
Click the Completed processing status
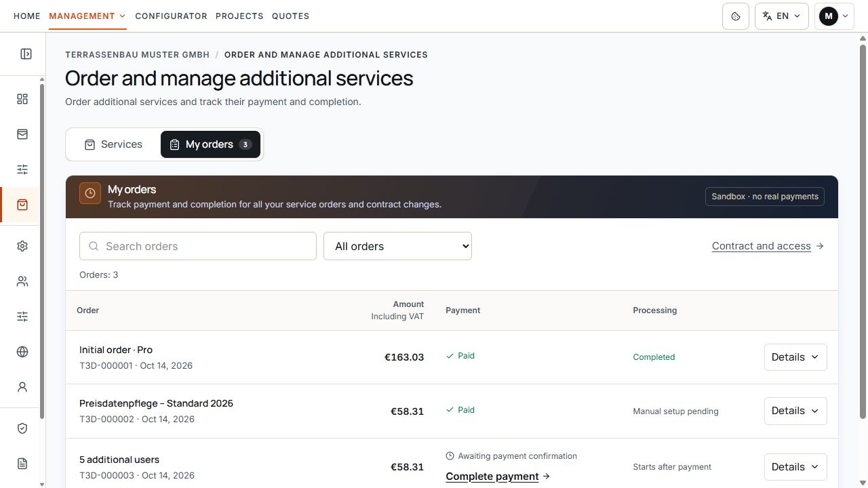(x=654, y=357)
